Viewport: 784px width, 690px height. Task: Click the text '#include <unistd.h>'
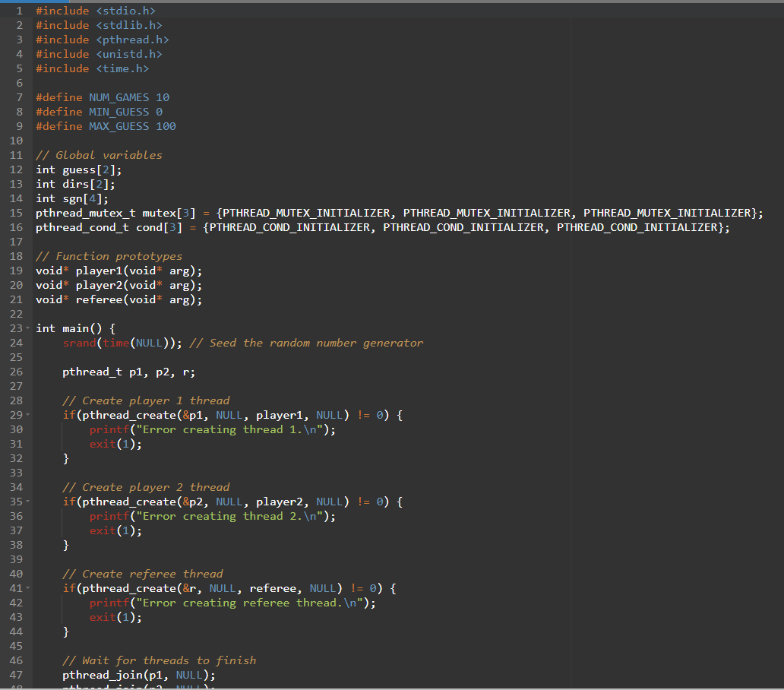[x=99, y=54]
